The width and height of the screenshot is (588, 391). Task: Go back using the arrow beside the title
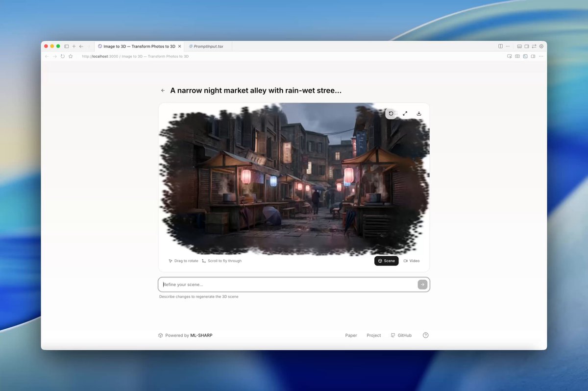(x=163, y=91)
